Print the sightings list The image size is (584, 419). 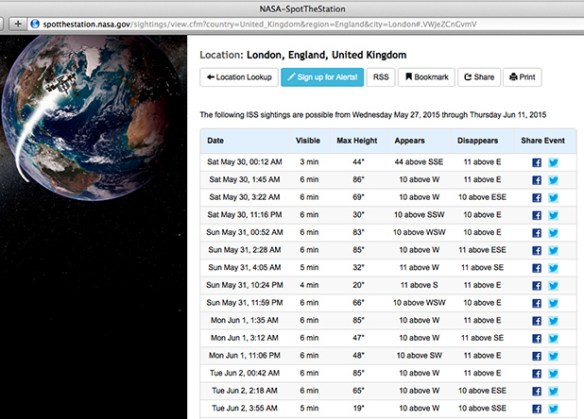tap(522, 77)
